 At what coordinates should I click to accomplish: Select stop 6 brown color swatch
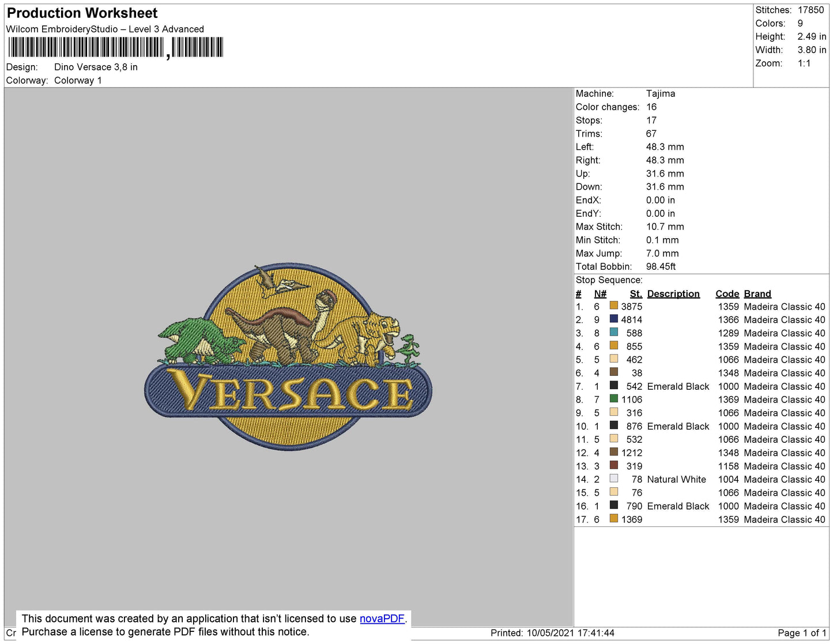[x=614, y=372]
